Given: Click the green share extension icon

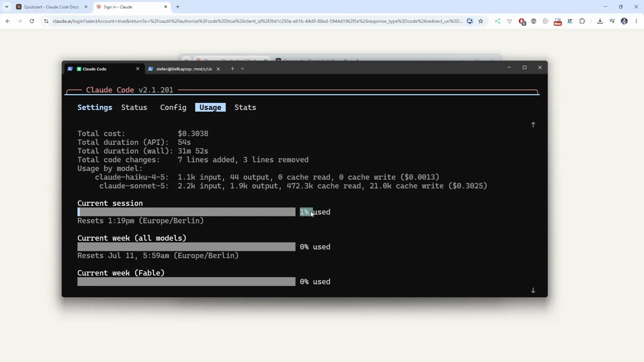Looking at the screenshot, I should pyautogui.click(x=497, y=21).
